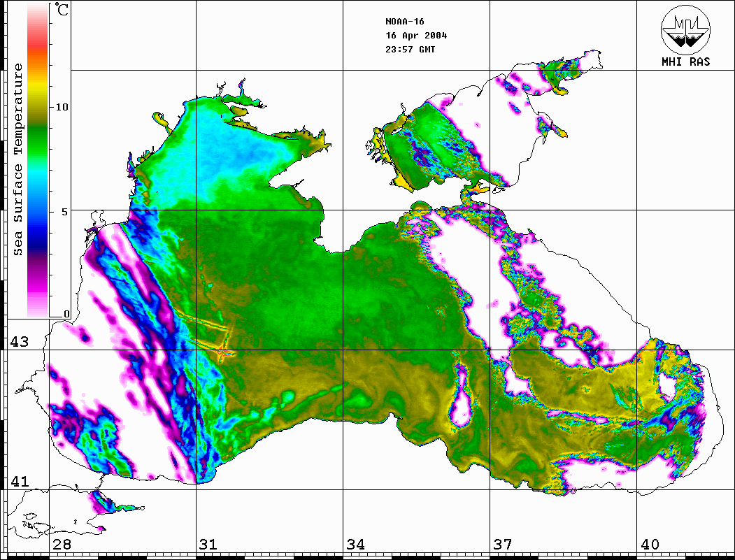Click longitude label "28"
This screenshot has width=735, height=560.
pos(62,545)
